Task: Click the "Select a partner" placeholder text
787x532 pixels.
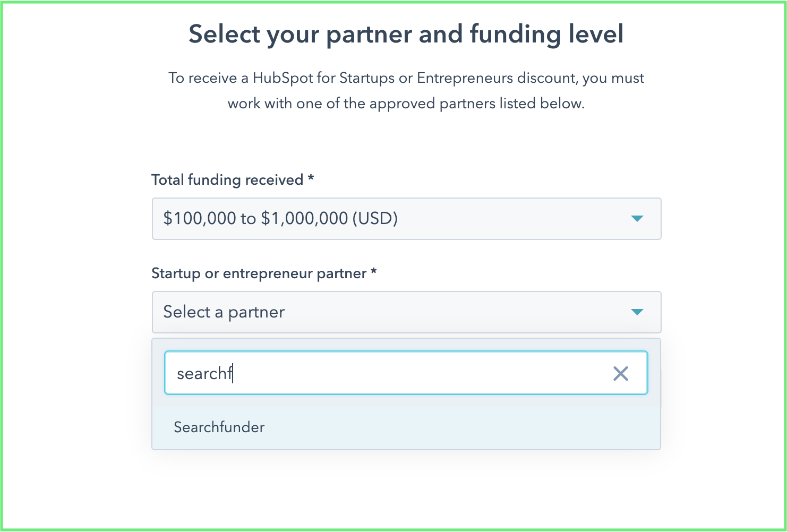Action: [224, 312]
